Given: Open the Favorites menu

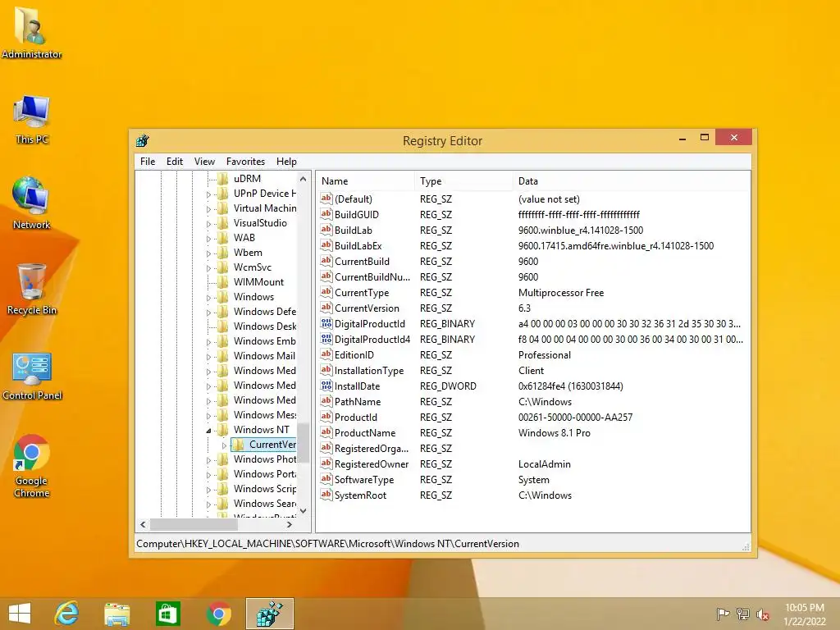Looking at the screenshot, I should pyautogui.click(x=245, y=162).
